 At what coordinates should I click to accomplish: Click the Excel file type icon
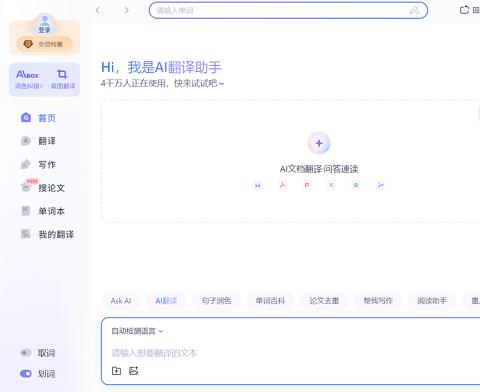331,185
